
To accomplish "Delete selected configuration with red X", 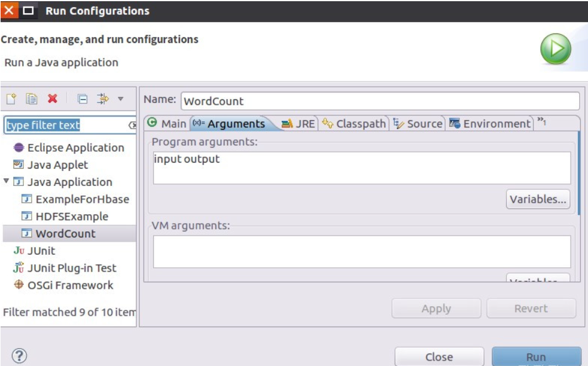I will point(53,99).
